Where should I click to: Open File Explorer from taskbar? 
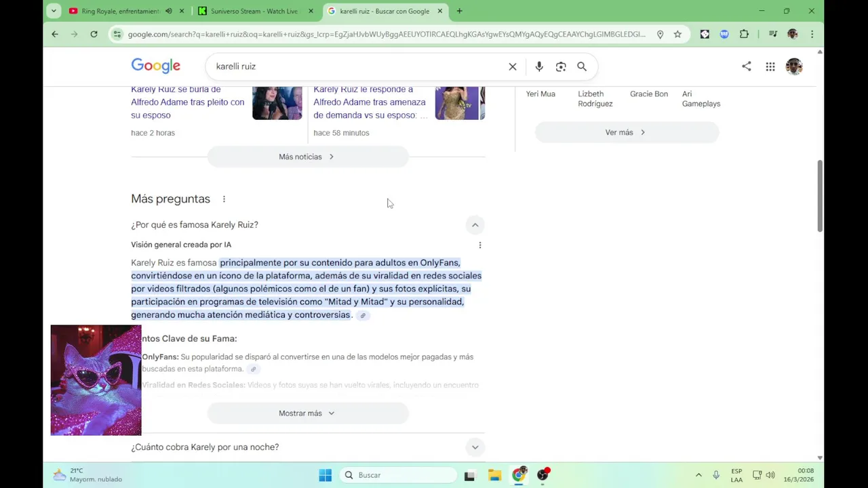coord(494,475)
